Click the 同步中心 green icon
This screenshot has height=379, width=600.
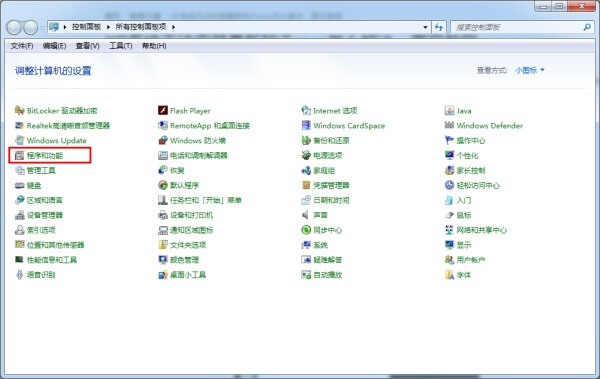point(306,230)
